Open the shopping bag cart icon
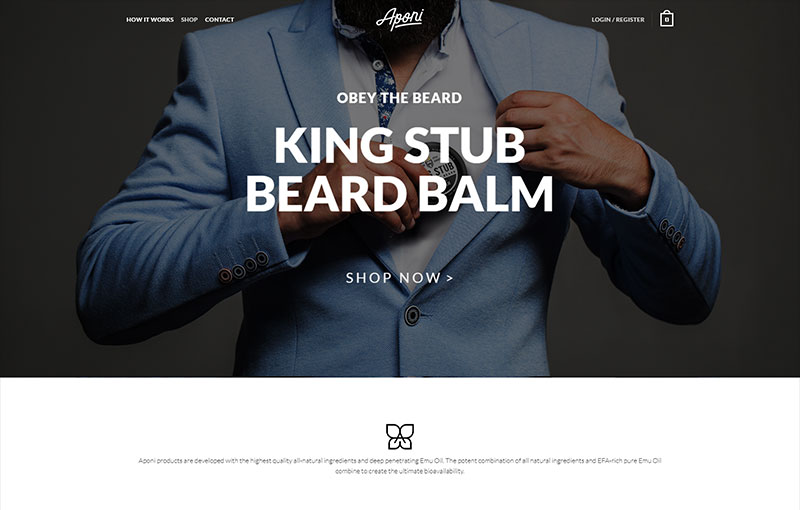The width and height of the screenshot is (800, 510). [x=666, y=19]
